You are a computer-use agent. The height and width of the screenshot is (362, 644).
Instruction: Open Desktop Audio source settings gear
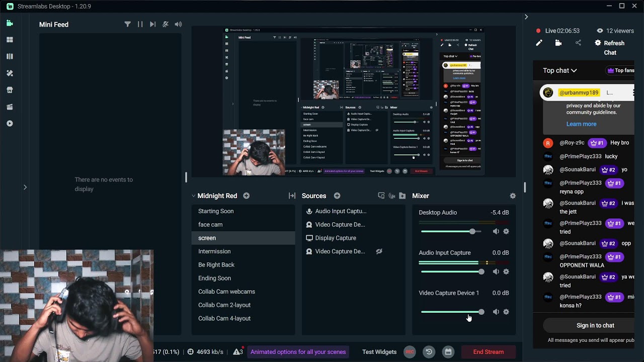(x=506, y=231)
